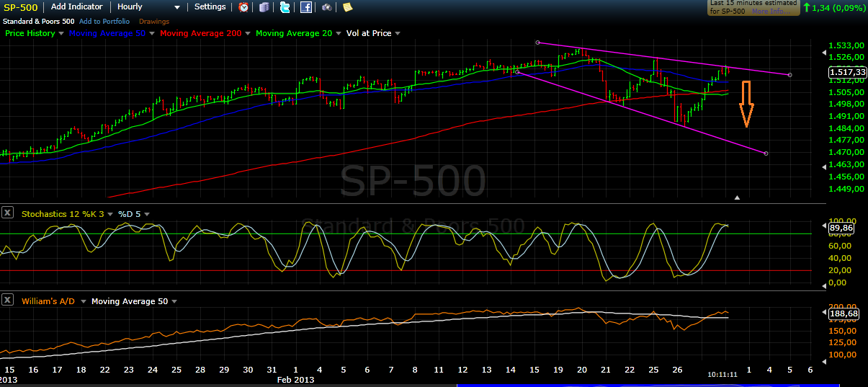Click the SP-500 ticker symbol
This screenshot has height=387, width=868.
coord(19,7)
